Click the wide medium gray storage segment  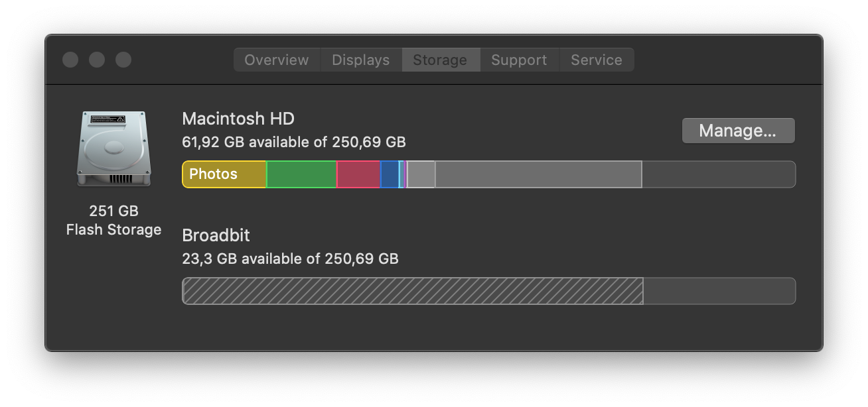tap(538, 174)
